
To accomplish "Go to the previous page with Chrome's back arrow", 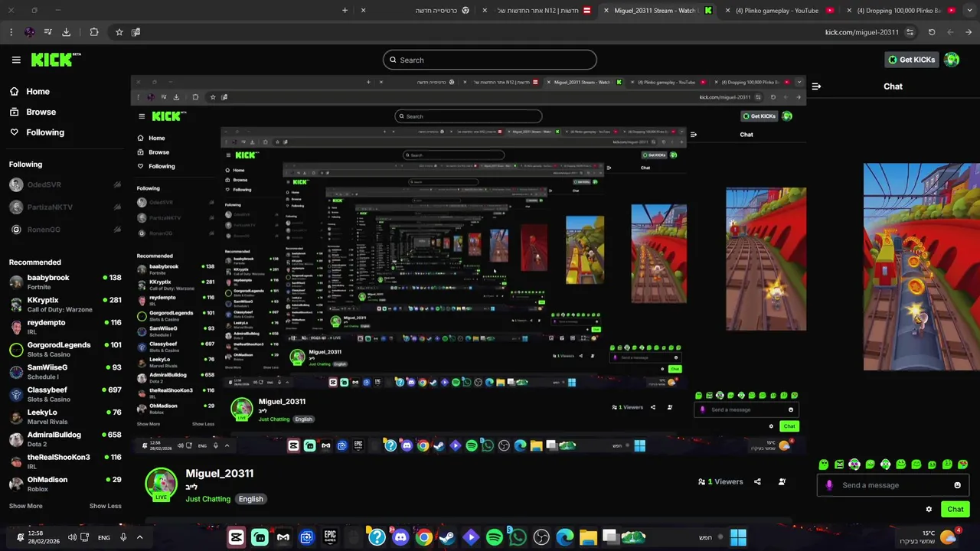I will [x=969, y=32].
